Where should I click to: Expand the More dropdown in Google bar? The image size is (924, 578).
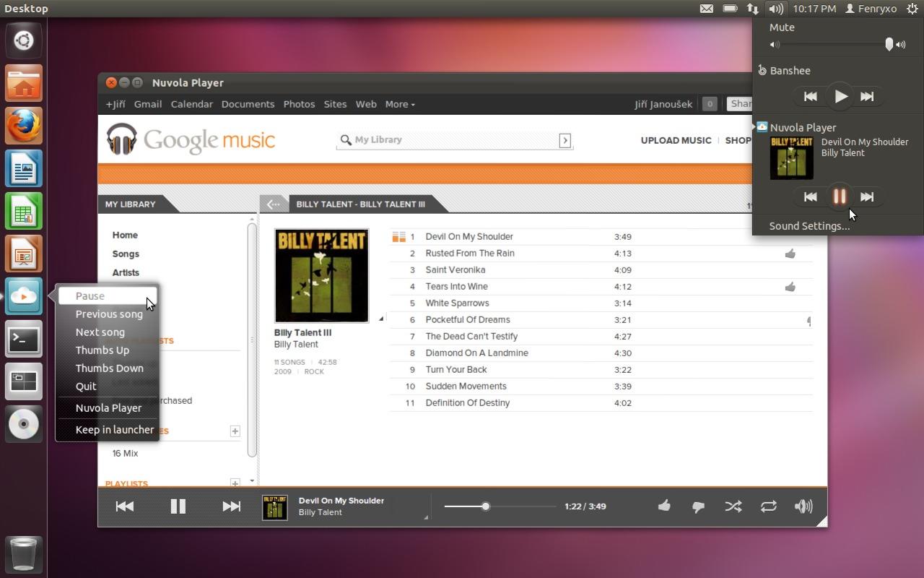point(399,104)
